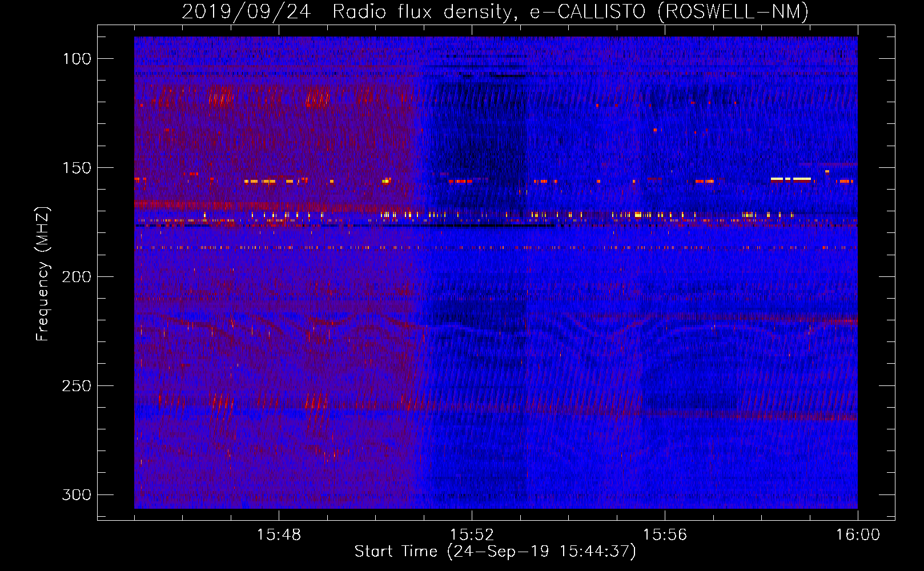
Task: Click the 150 frequency tick label
Action: [77, 168]
